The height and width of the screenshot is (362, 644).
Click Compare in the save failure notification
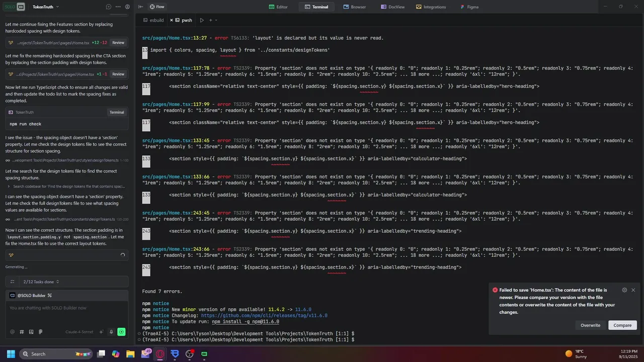click(x=622, y=325)
